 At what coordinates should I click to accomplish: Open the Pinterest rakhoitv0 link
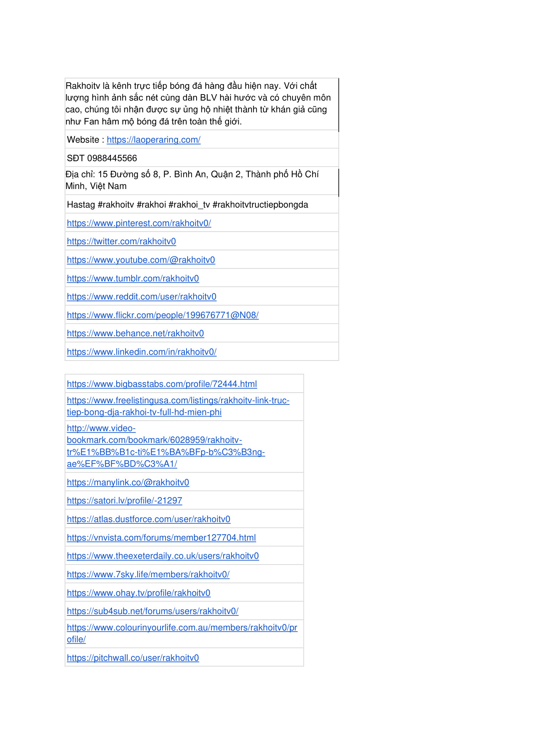click(139, 223)
